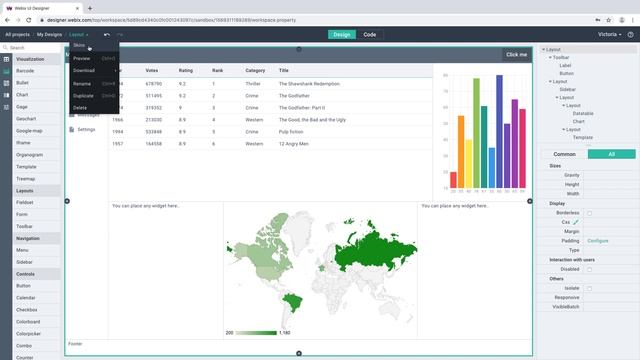
Task: Toggle the Borderless checkbox
Action: 589,213
